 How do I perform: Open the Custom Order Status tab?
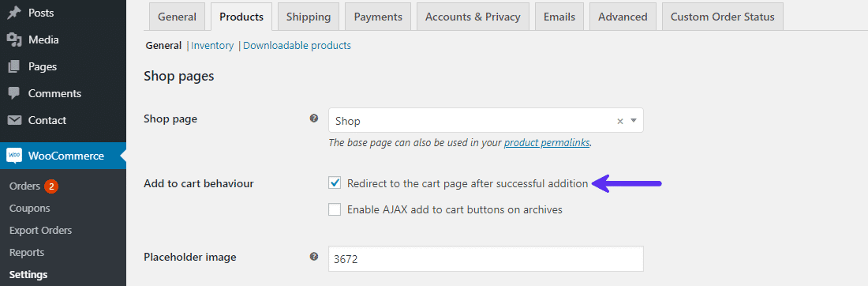tap(722, 17)
